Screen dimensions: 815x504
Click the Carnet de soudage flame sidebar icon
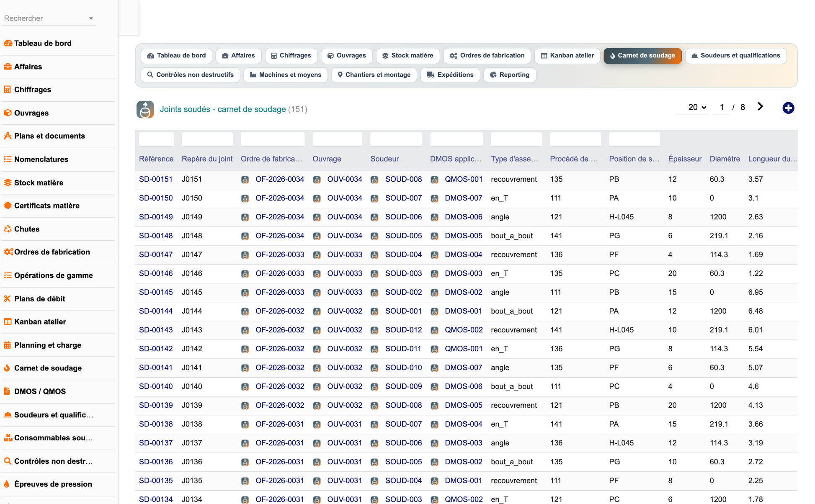7,368
